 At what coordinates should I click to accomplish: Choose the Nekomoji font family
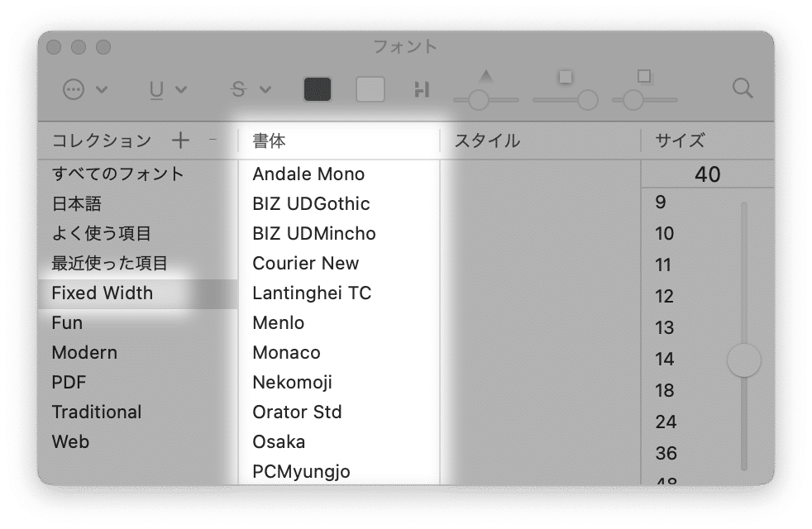click(339, 383)
